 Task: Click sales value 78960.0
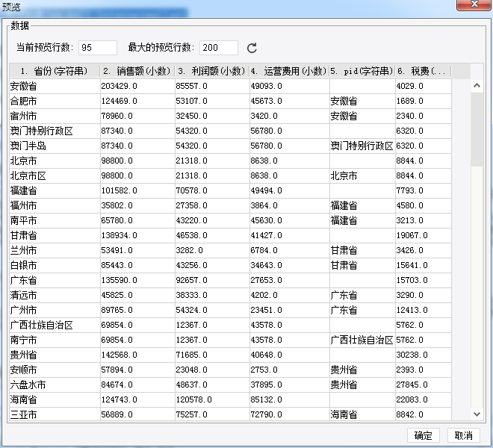pos(137,116)
